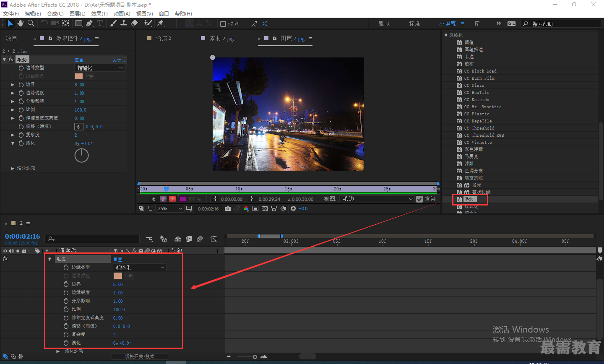Open the 合成(C) menu

click(55, 14)
